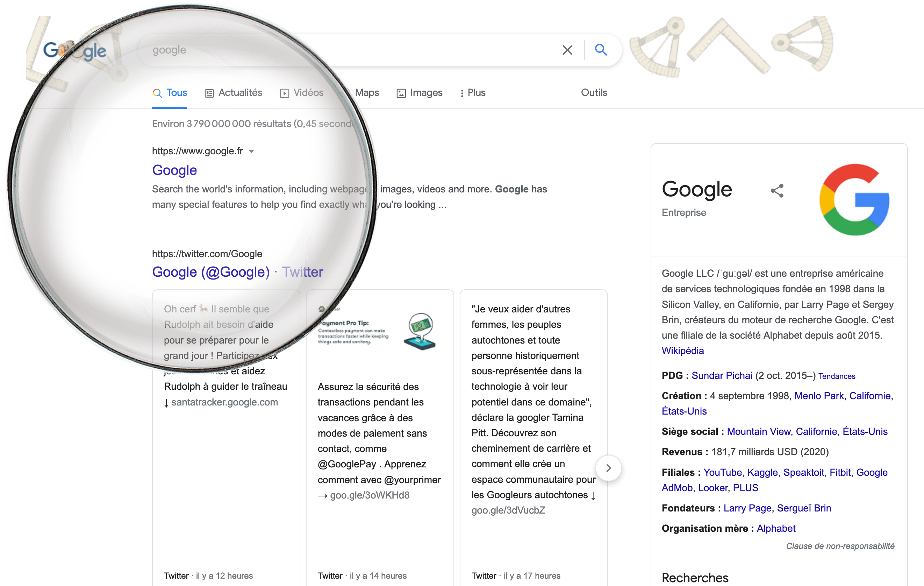Screen dimensions: 924x586
Task: Open the Sergueï Brin founder link
Action: [x=804, y=508]
